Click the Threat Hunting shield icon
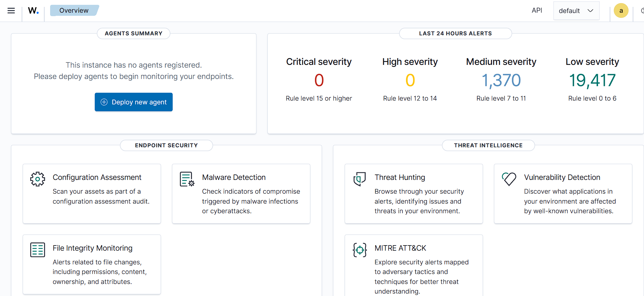Viewport: 644px width, 296px height. 359,179
